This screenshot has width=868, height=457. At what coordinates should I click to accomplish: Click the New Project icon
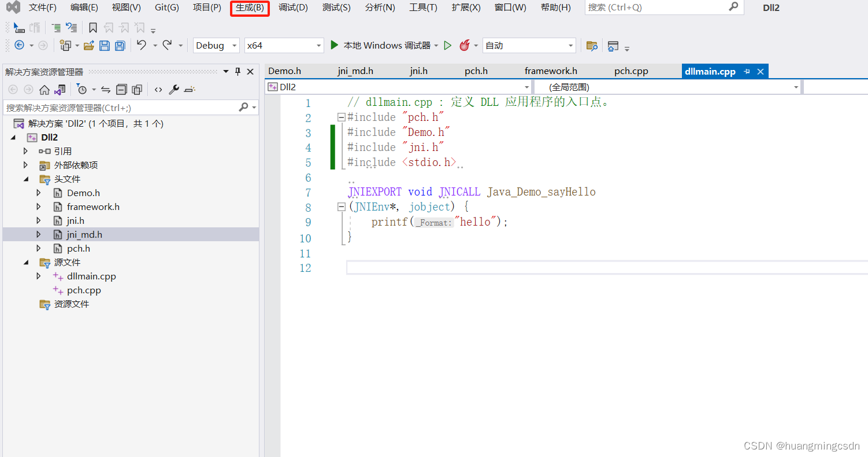coord(65,45)
